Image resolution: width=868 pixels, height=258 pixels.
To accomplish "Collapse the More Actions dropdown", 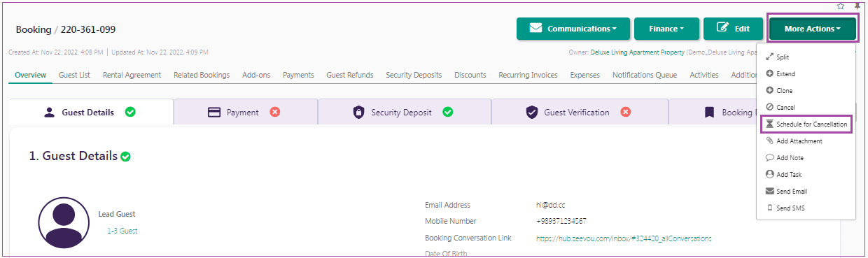I will pos(812,29).
